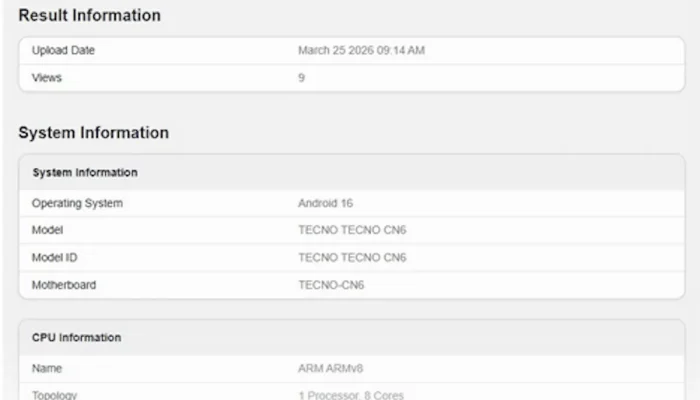The height and width of the screenshot is (400, 700).
Task: Select the 1 Processor, 8 Cores value
Action: tap(351, 395)
